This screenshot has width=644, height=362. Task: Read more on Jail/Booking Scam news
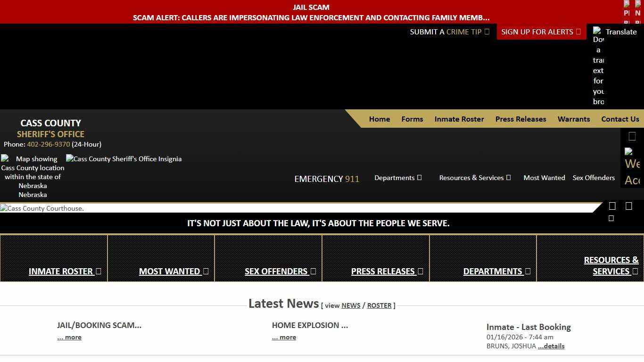[69, 337]
